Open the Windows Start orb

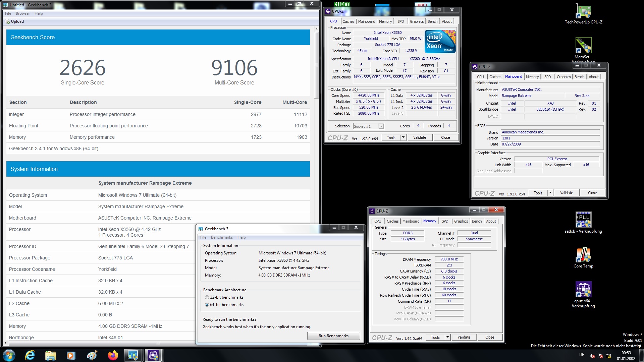(x=9, y=355)
